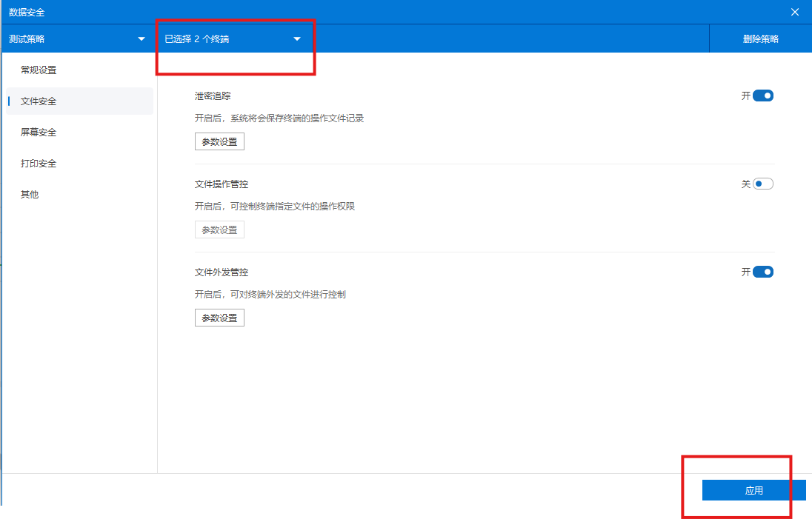The height and width of the screenshot is (519, 812).
Task: Enable the 文件操作管控 switch
Action: pos(763,183)
